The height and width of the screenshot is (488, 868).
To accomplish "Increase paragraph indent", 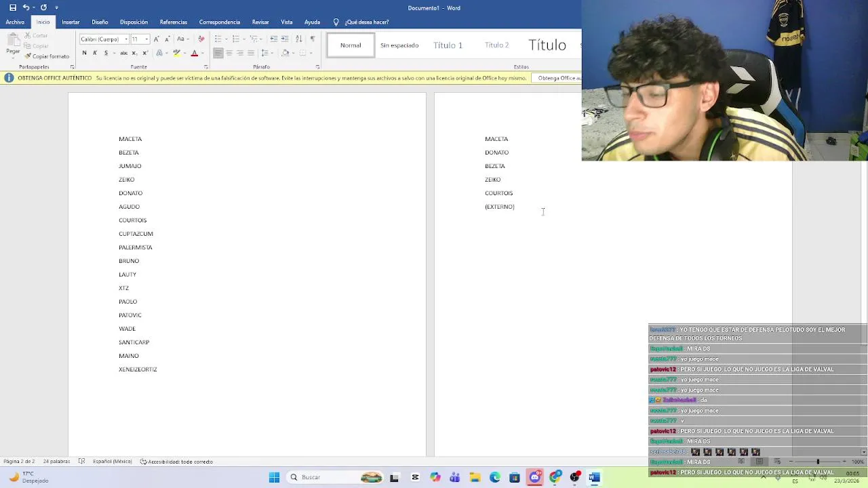I will [285, 39].
